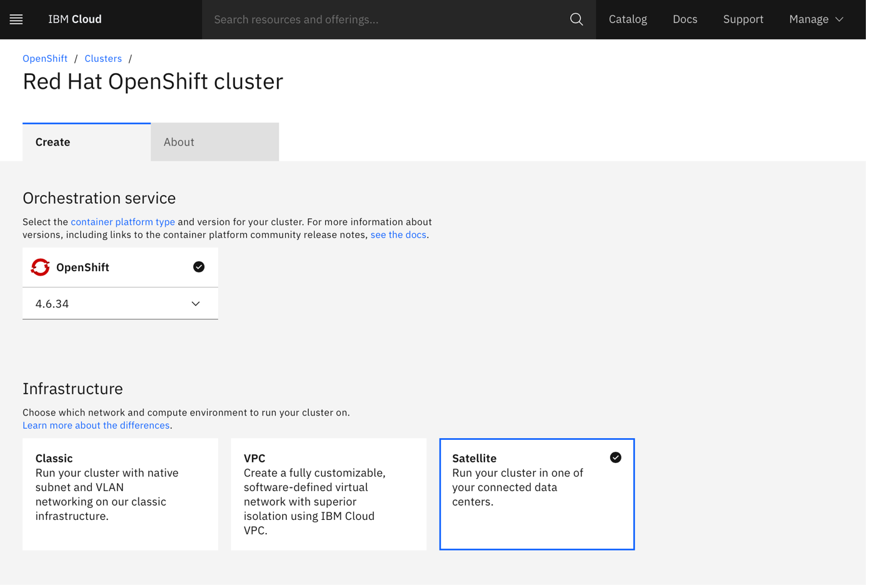Open 'Learn more about the differences' link

(x=96, y=426)
